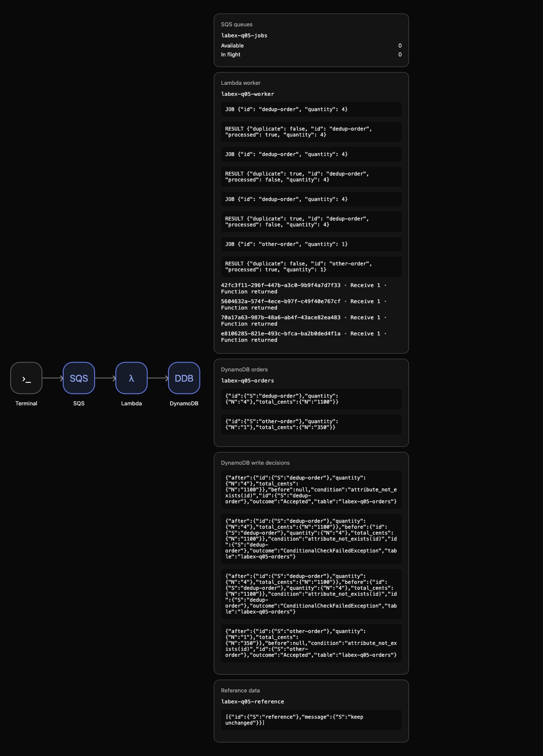Click the count value next to Available
543x756 pixels.
[400, 46]
